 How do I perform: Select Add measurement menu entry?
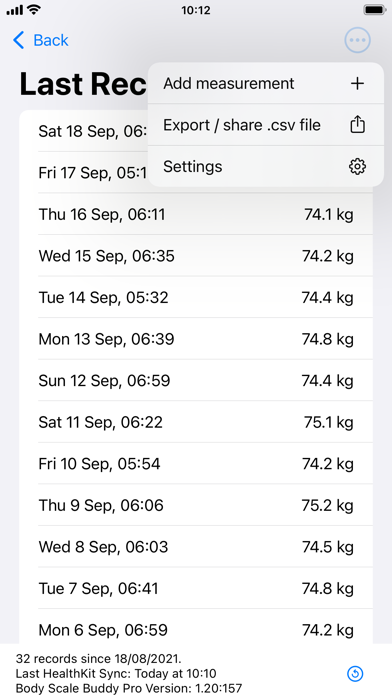265,83
